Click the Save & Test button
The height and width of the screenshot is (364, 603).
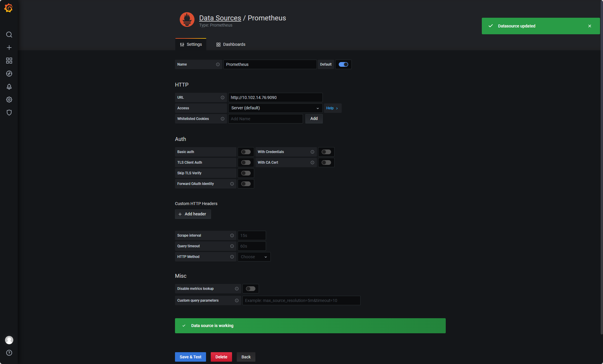pos(190,357)
